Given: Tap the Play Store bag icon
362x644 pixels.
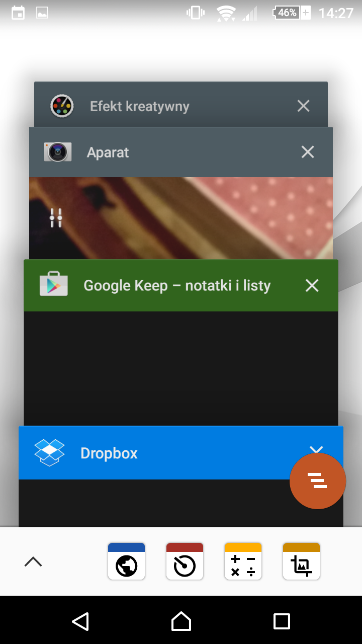Looking at the screenshot, I should click(54, 285).
